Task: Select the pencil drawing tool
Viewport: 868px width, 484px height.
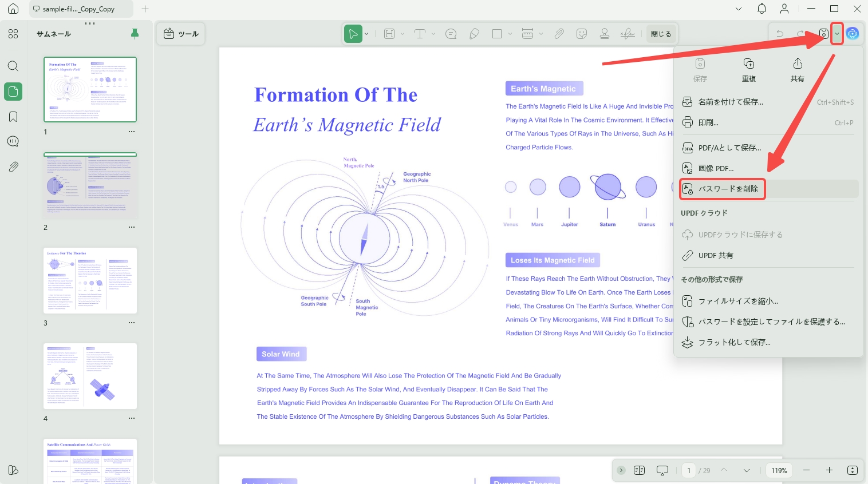Action: [474, 34]
